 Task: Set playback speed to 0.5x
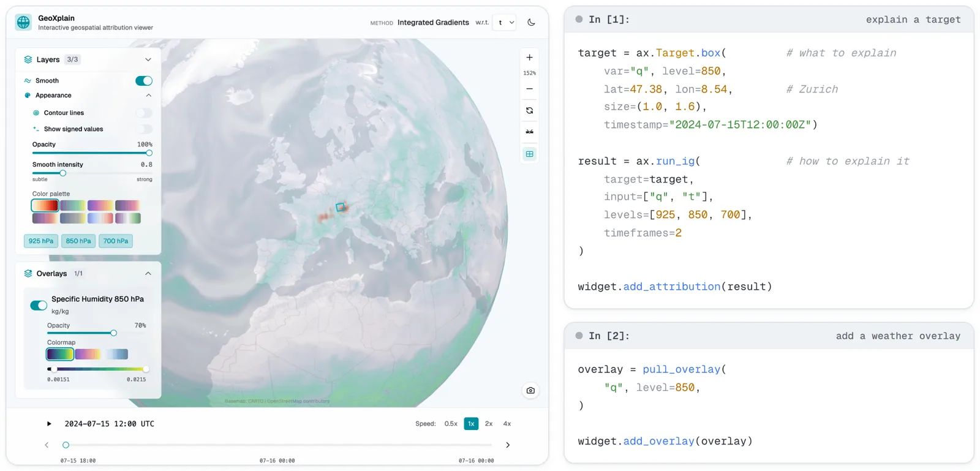451,424
